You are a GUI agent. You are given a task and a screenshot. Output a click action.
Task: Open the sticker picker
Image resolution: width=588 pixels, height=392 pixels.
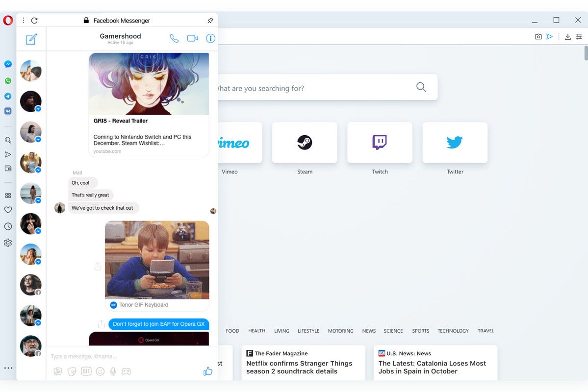click(72, 371)
